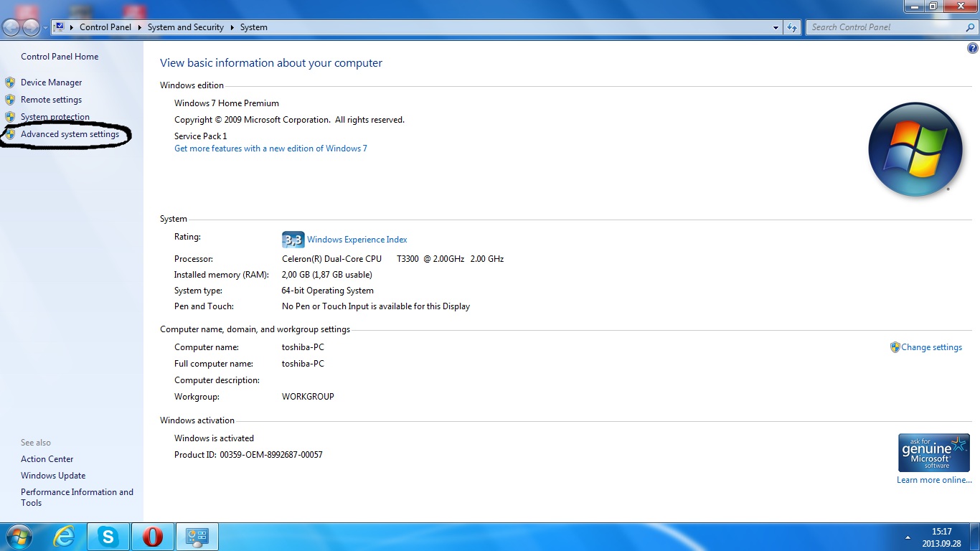The width and height of the screenshot is (980, 551).
Task: Select System breadcrumb in address bar
Action: pos(254,27)
